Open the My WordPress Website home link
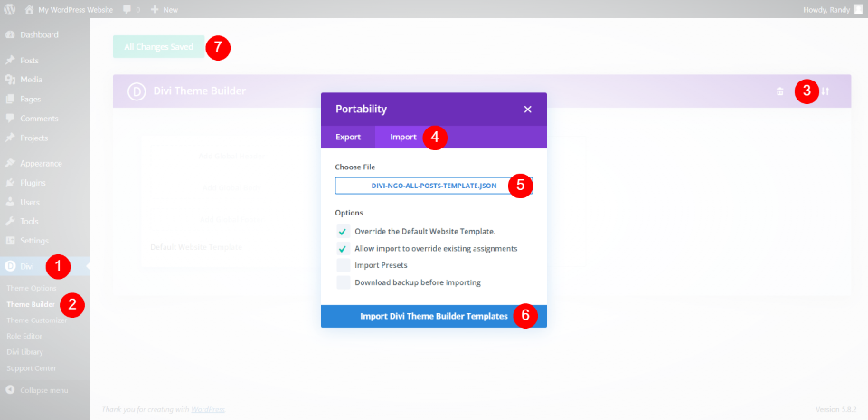 tap(70, 9)
